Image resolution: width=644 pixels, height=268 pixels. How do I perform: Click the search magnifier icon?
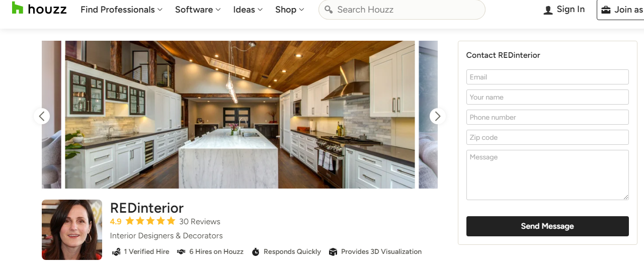(329, 10)
